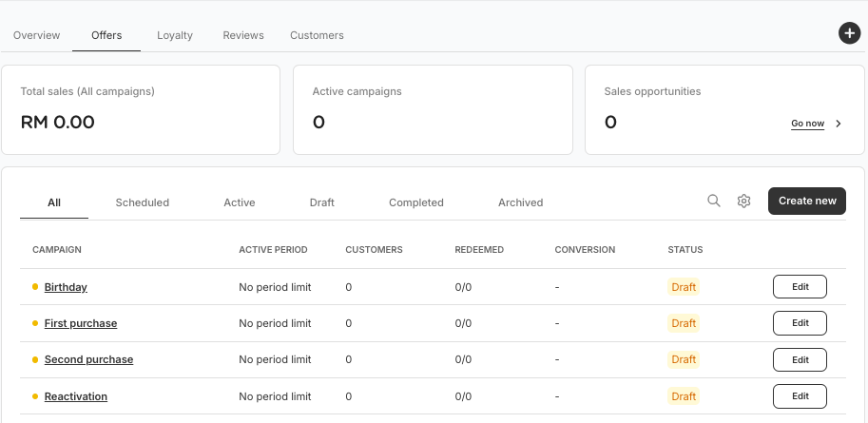Click 0/0 redeemed in First purchase row
Image resolution: width=868 pixels, height=423 pixels.
pos(463,323)
